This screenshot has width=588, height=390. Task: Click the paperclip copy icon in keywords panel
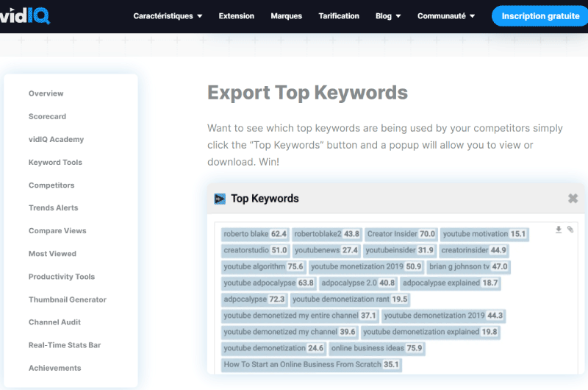coord(570,230)
